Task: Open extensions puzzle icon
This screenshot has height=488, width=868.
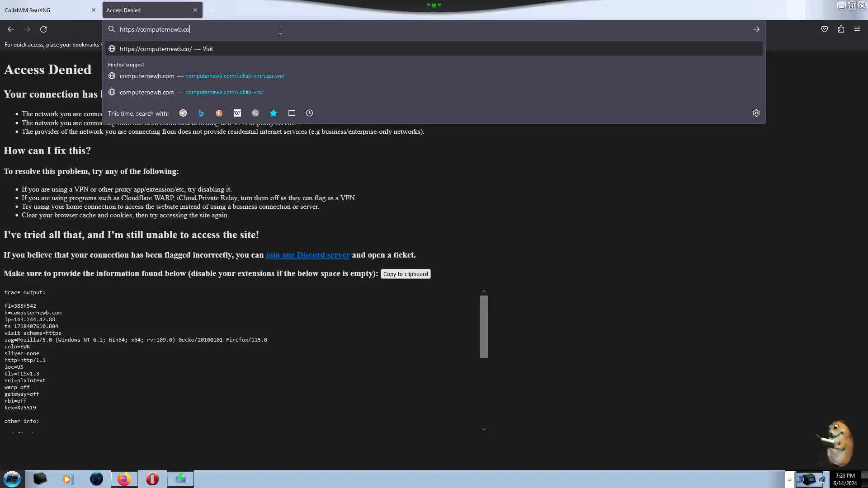Action: tap(841, 29)
